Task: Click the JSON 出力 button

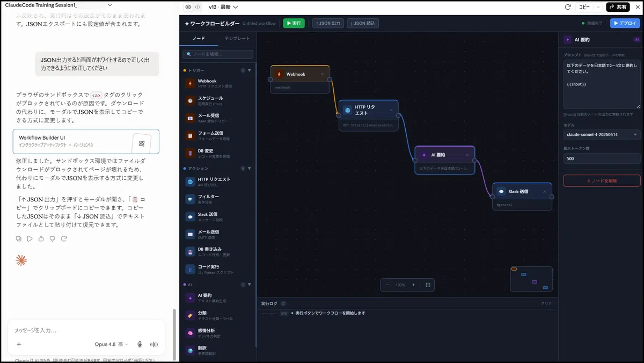Action: click(x=328, y=24)
